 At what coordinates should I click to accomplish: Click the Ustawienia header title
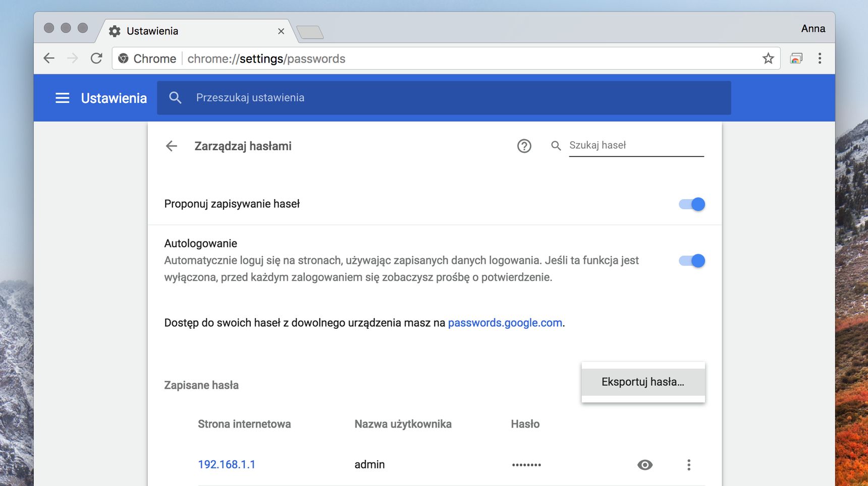coord(114,98)
